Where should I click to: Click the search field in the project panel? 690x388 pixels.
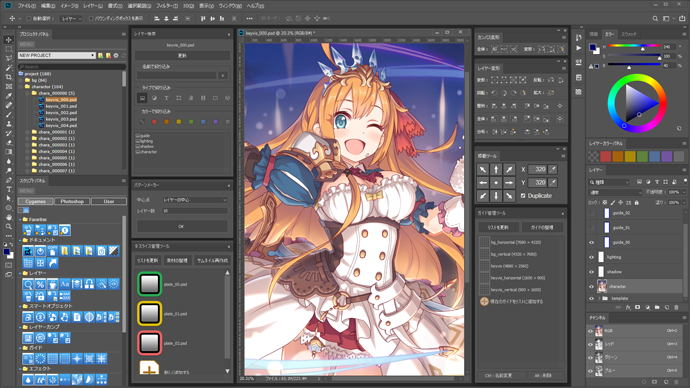(x=71, y=67)
